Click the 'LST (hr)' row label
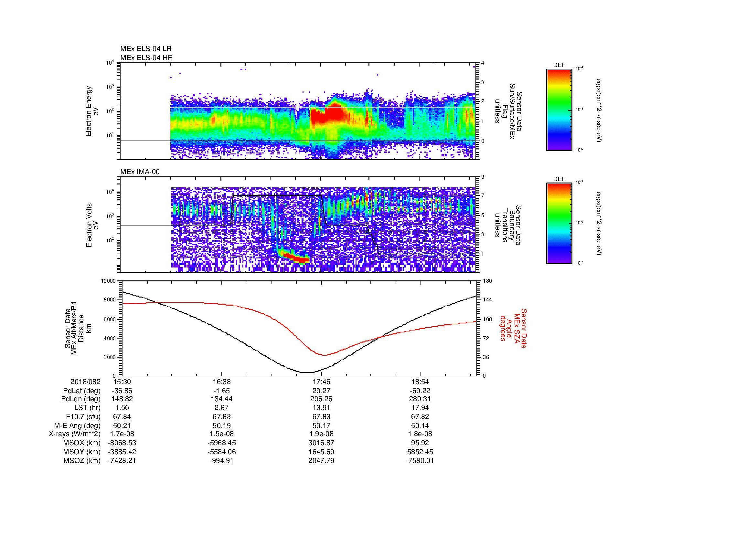This screenshot has height=534, width=756. tap(87, 408)
